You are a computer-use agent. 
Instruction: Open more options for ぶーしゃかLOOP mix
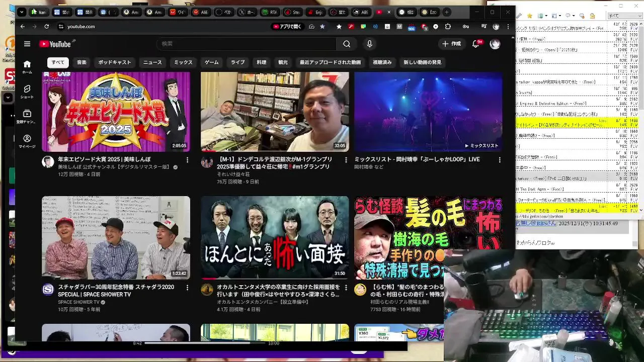(x=500, y=160)
